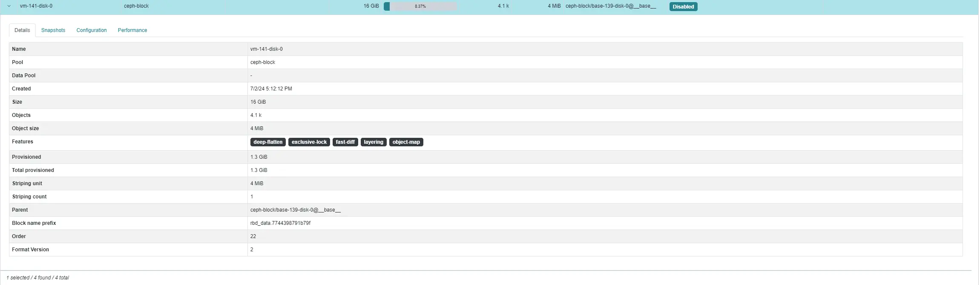The image size is (980, 285).
Task: Click the 16 GiB size cell in highlighted row
Action: (371, 6)
